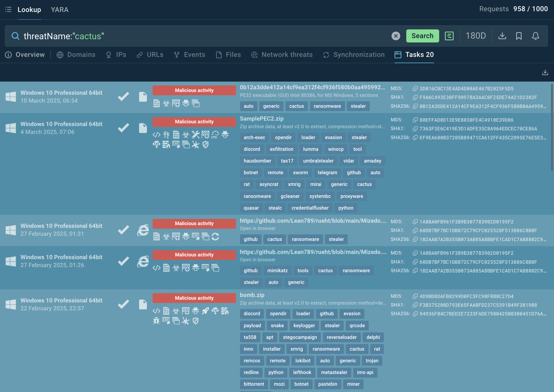Click Internet Explorer icon of the 01:31 task
Screen dimensions: 554x392
tap(143, 230)
